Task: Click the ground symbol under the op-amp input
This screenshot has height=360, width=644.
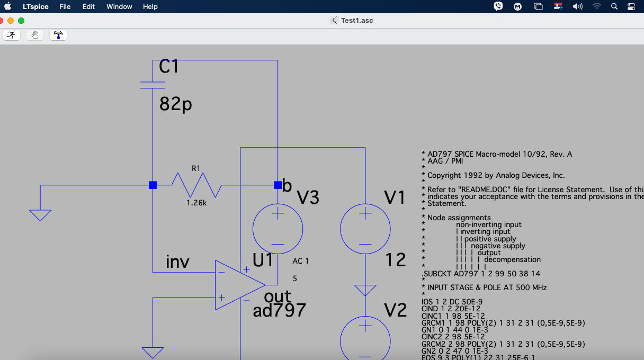Action: pos(153,353)
